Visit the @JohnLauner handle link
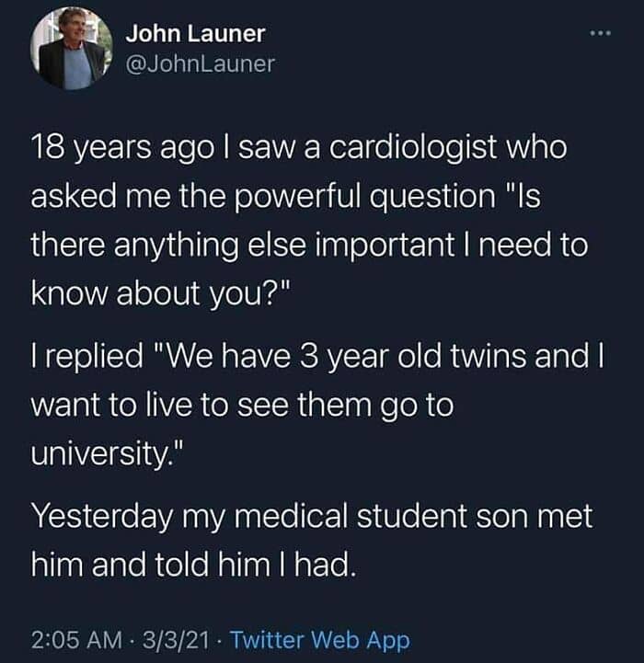This screenshot has width=644, height=663. click(x=201, y=63)
